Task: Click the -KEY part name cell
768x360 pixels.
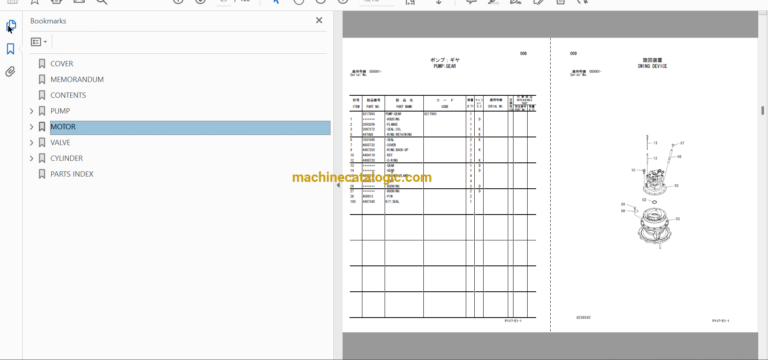Action: coord(389,155)
